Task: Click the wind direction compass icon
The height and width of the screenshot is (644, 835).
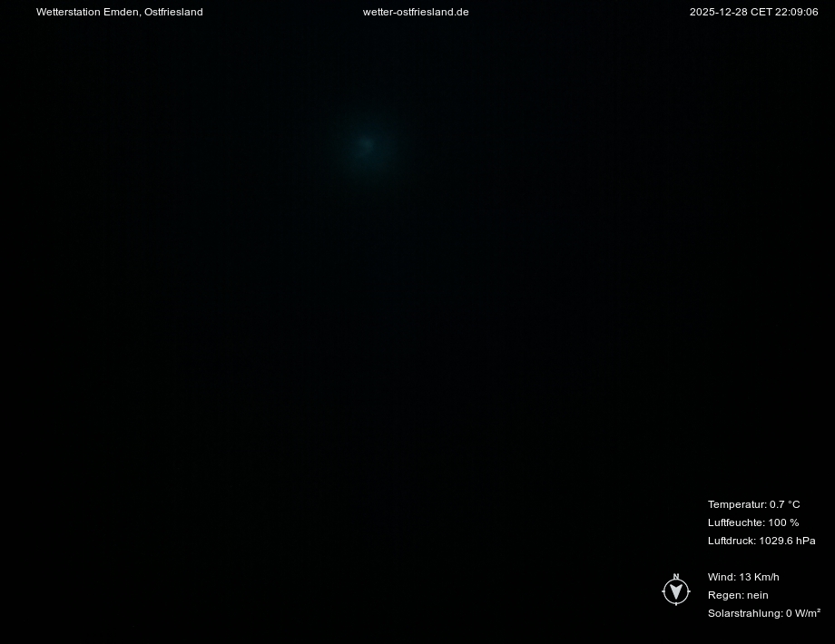Action: pyautogui.click(x=676, y=590)
